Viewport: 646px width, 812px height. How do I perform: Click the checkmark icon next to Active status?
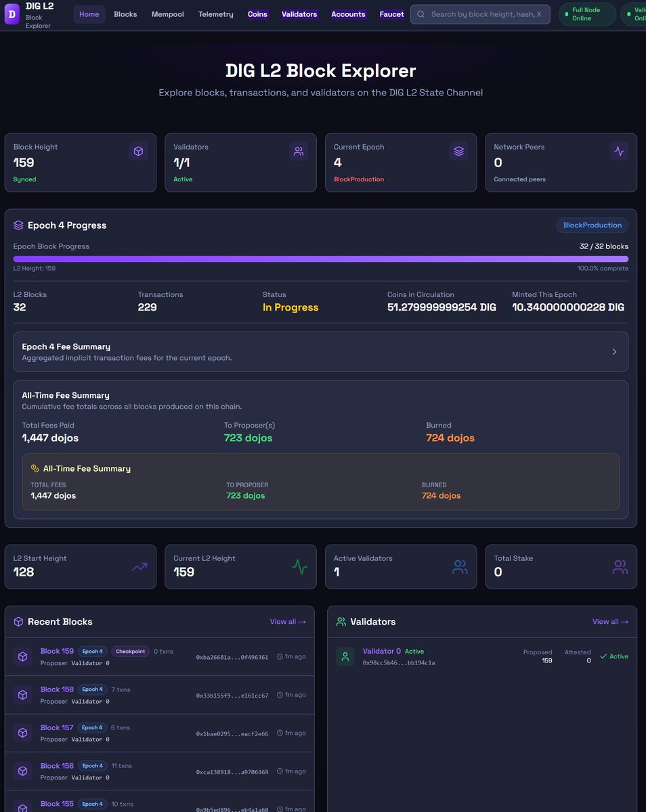click(x=603, y=656)
